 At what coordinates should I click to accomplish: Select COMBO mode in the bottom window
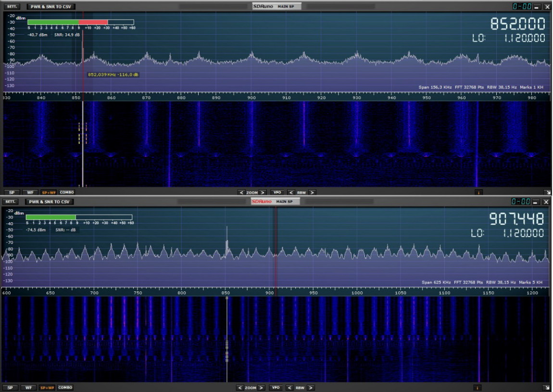[65, 387]
